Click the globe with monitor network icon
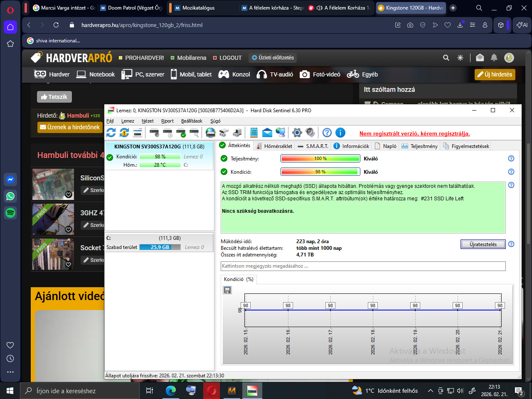The width and height of the screenshot is (532, 399). click(x=281, y=133)
